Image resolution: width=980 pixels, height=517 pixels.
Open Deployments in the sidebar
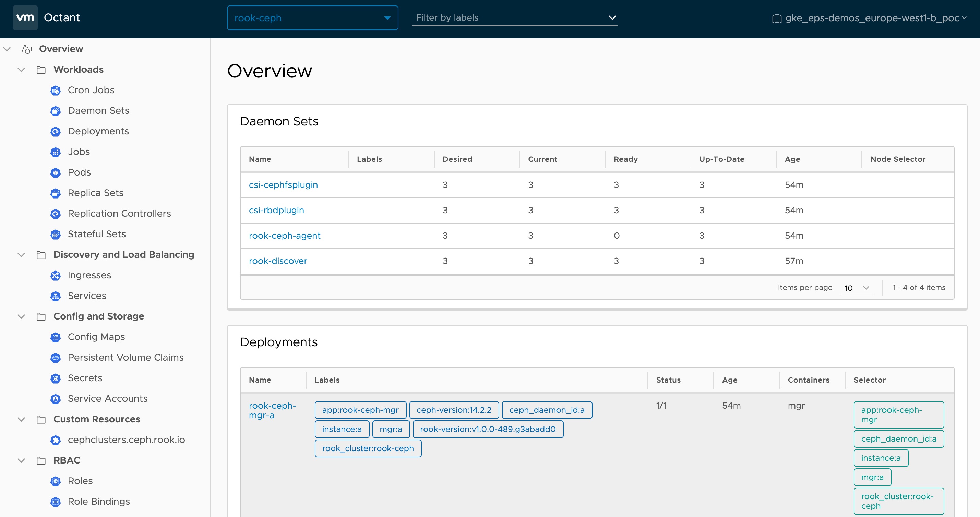pyautogui.click(x=98, y=131)
